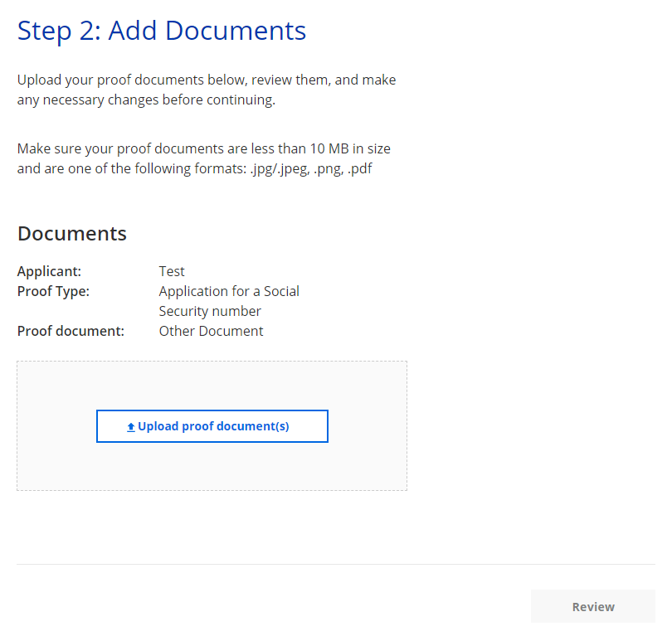Click the Documents section heading
Screen dimensions: 672x641
click(x=72, y=234)
